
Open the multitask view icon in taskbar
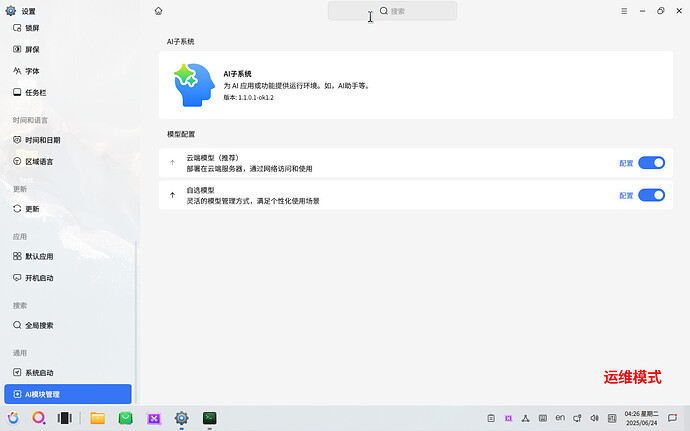(65, 418)
